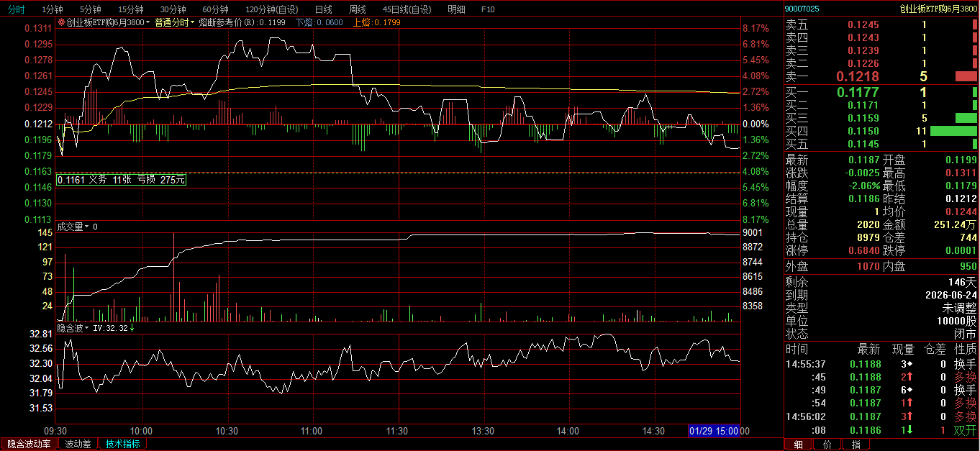Switch to the 日线 daily chart tab

tap(323, 9)
